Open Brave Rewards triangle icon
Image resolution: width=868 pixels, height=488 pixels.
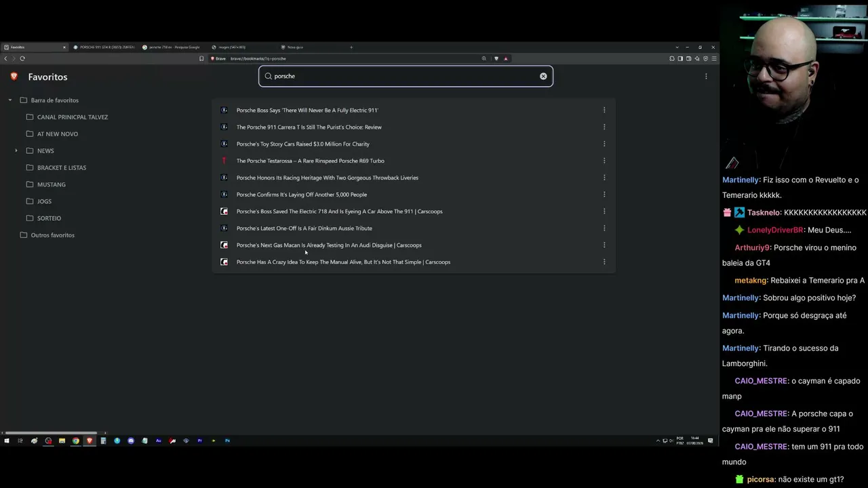[505, 58]
